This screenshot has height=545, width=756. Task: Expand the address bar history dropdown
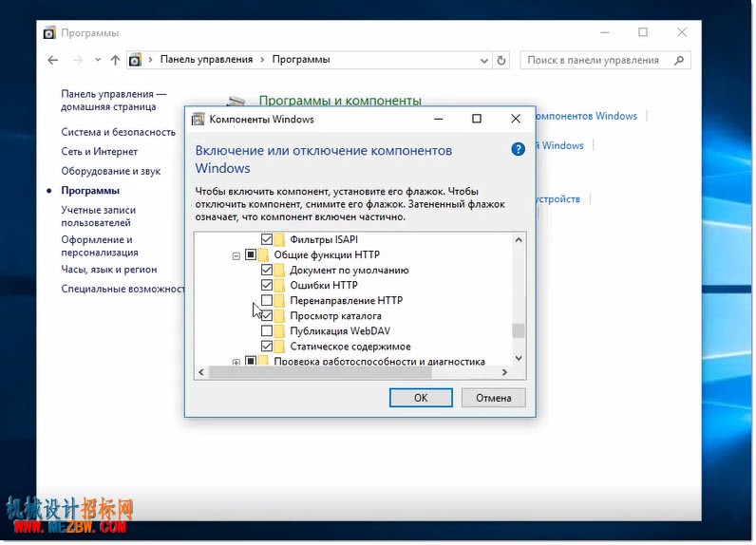pos(484,61)
